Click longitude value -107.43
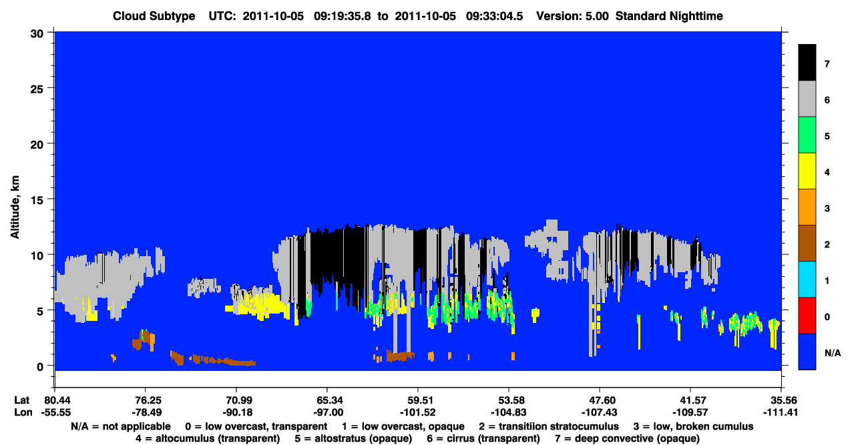868x445 pixels. pos(600,412)
